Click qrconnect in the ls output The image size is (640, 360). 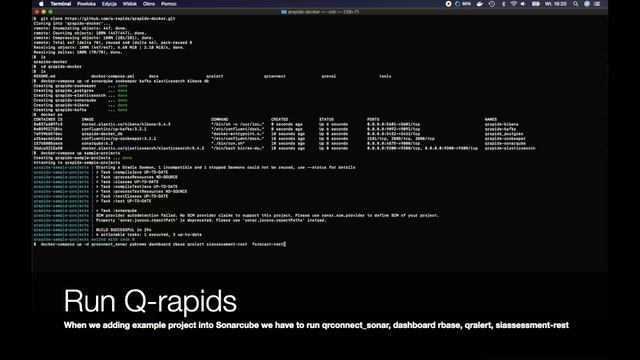point(275,76)
